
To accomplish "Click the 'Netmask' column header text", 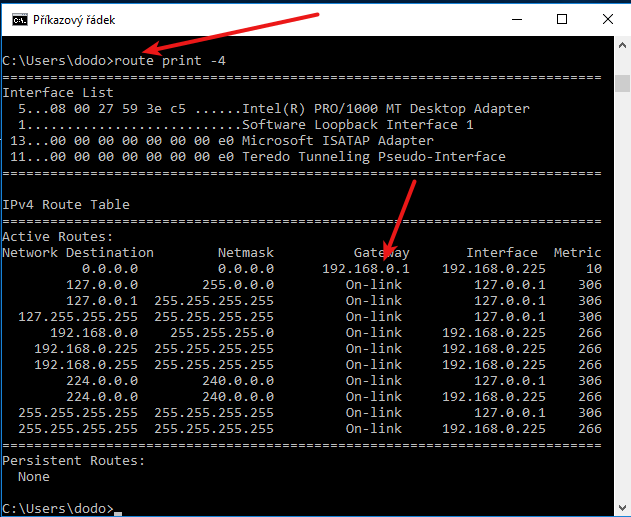I will click(245, 253).
